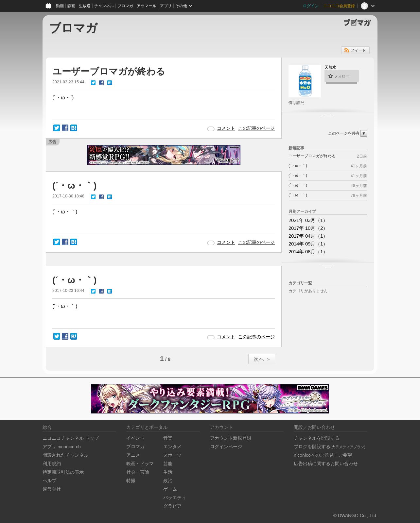
Task: Share first article via large Twitter icon
Action: click(57, 128)
